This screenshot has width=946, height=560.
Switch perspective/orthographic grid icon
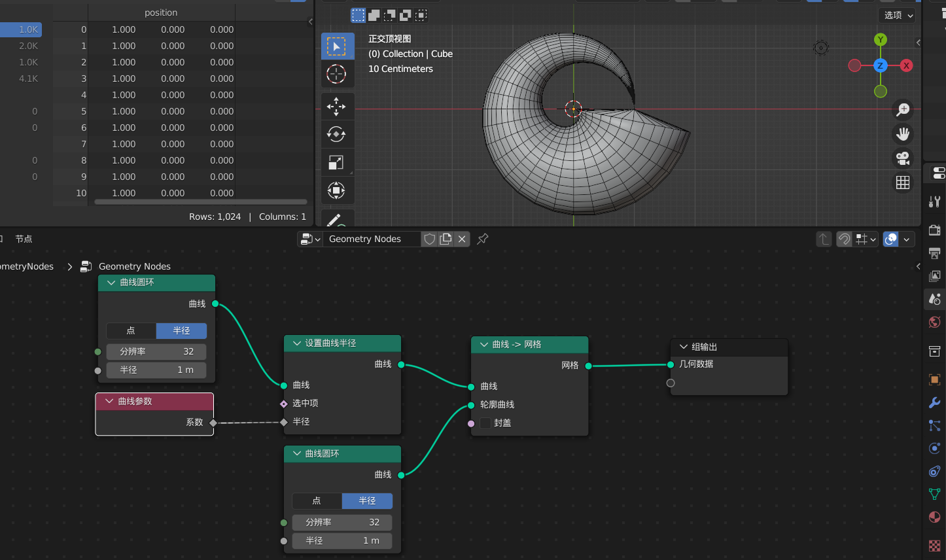903,183
